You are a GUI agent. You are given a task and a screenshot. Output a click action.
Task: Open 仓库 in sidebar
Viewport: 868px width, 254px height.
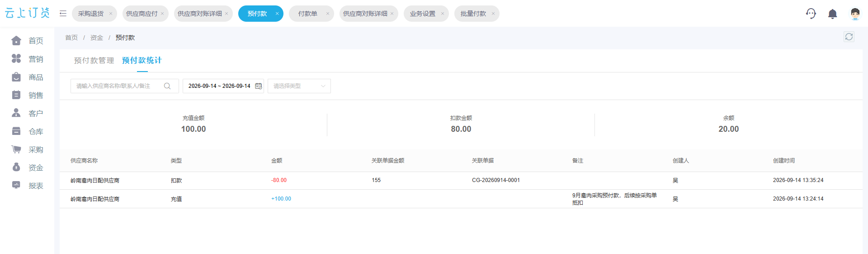28,131
